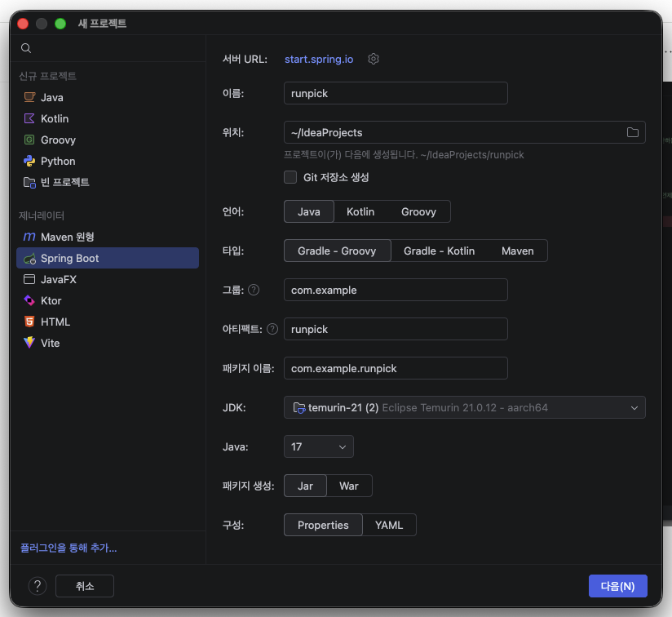672x617 pixels.
Task: Click the bottom-left question mark help button
Action: pyautogui.click(x=38, y=586)
